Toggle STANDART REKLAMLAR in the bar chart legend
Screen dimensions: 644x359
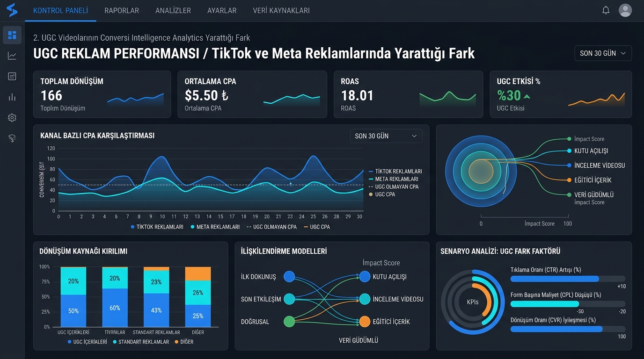tap(140, 342)
